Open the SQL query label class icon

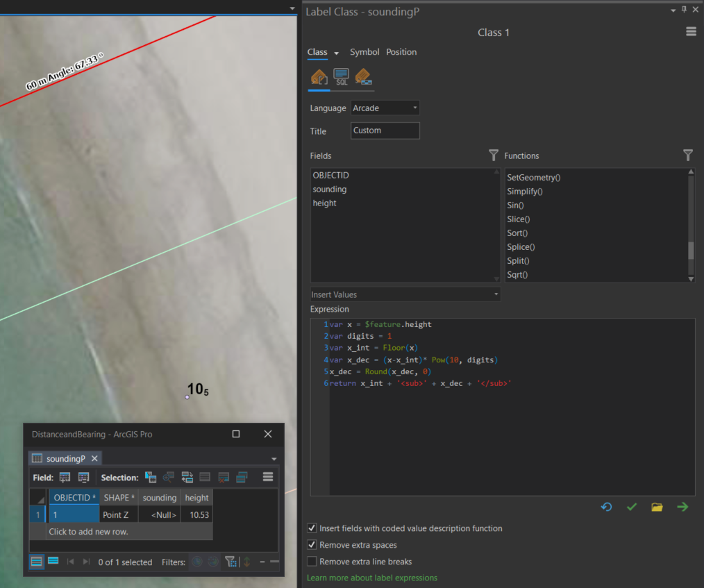(341, 78)
